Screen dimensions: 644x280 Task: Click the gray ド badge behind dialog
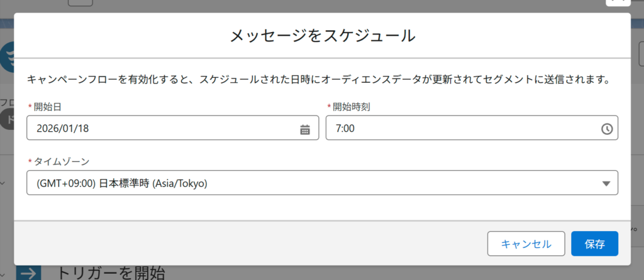click(6, 120)
